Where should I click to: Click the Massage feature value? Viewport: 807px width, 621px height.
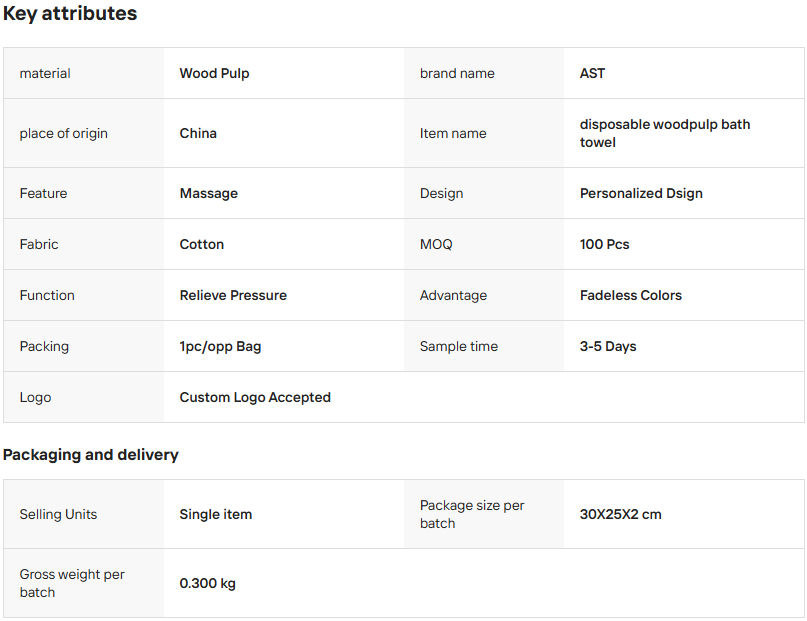[208, 193]
